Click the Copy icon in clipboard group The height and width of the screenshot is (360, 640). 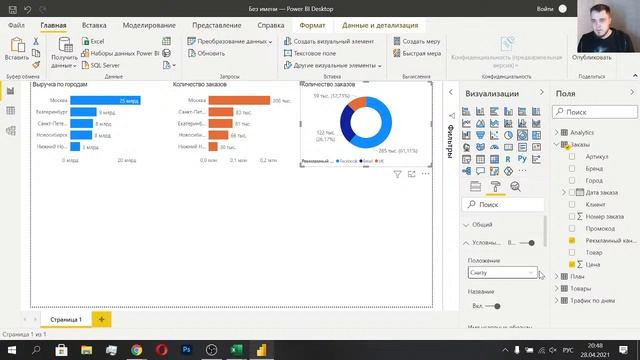(36, 53)
